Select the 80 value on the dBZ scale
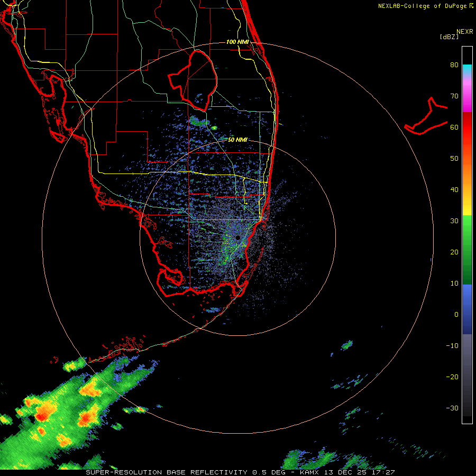This screenshot has width=476, height=476. [x=454, y=65]
